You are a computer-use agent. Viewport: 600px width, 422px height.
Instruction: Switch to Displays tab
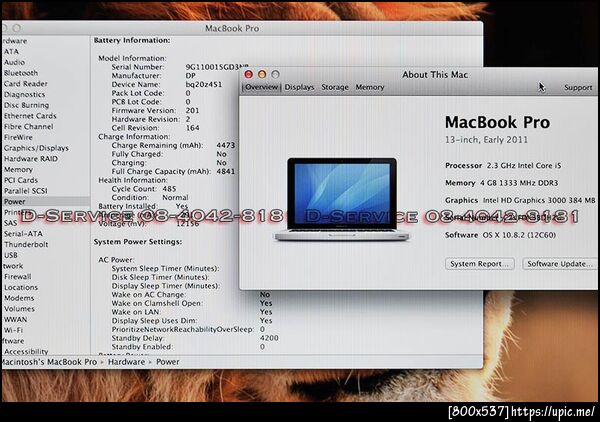(299, 87)
